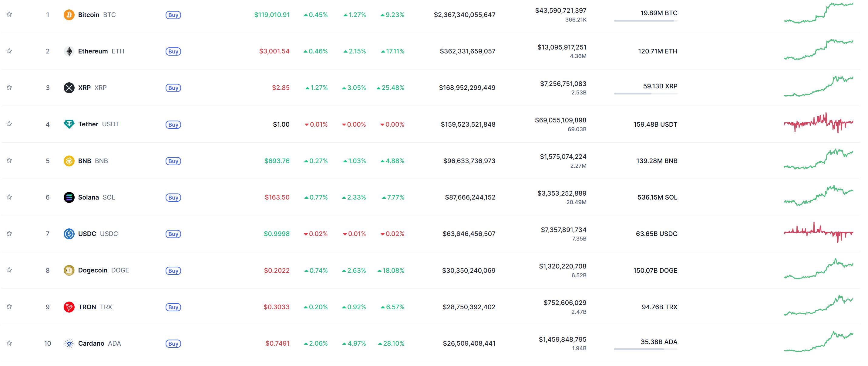The height and width of the screenshot is (366, 868).
Task: Open the USDC coin page link
Action: pyautogui.click(x=87, y=234)
